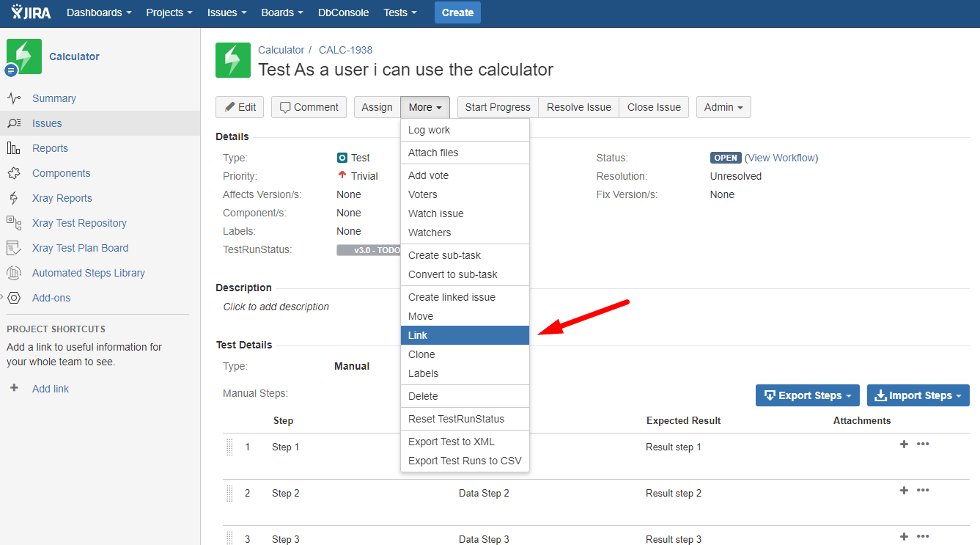The height and width of the screenshot is (545, 980).
Task: Select Create linked issue menu entry
Action: tap(465, 297)
